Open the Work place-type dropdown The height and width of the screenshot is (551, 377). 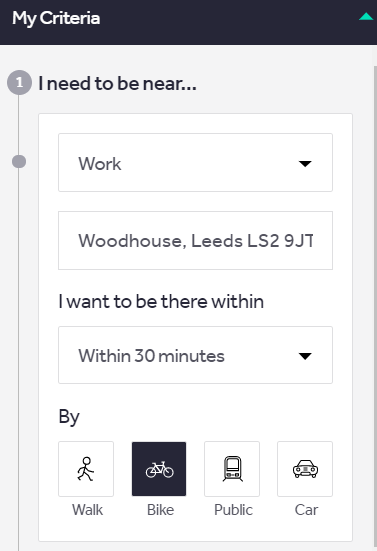point(195,162)
